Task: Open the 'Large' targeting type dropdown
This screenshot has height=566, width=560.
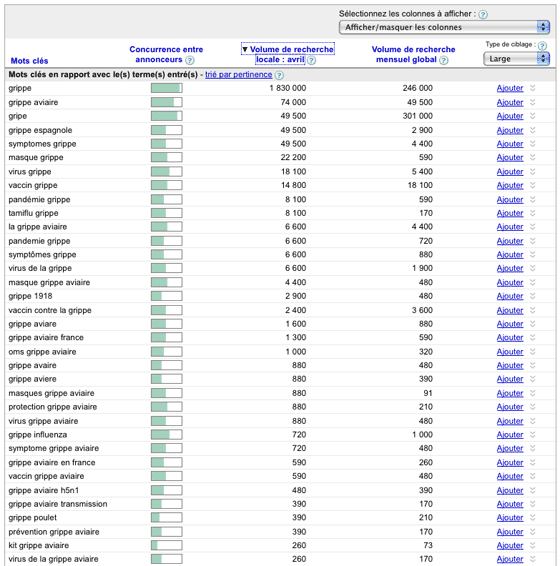Action: pyautogui.click(x=516, y=59)
